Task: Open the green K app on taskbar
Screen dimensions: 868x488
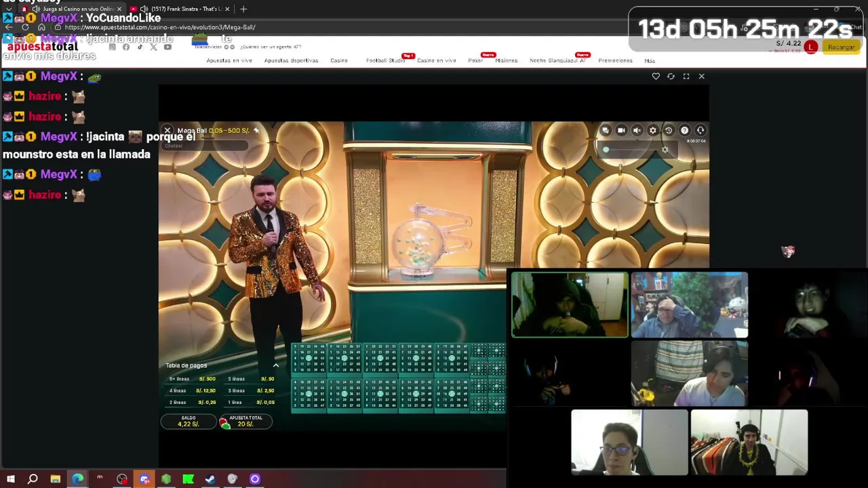Action: pos(189,479)
